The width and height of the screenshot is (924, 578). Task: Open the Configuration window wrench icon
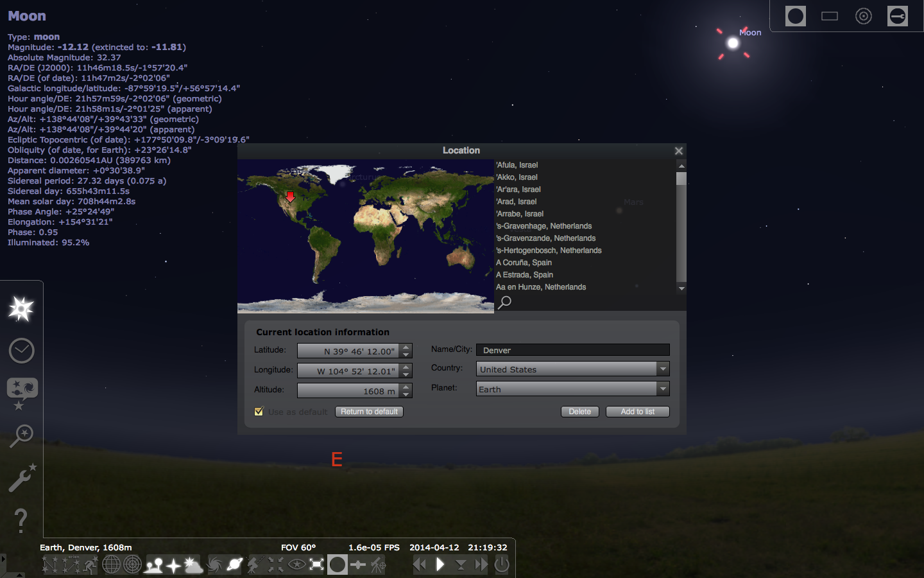[x=22, y=477]
